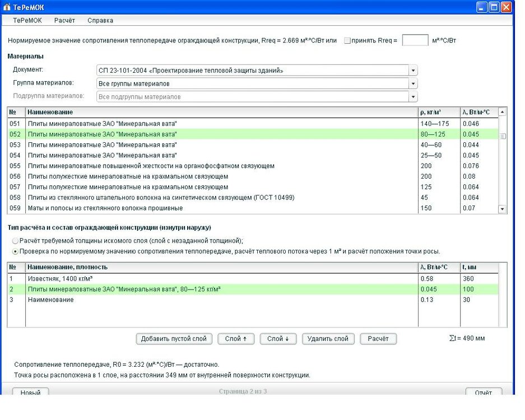Move layer up with 'Слой ↑' button
This screenshot has height=420, width=525.
coord(236,339)
